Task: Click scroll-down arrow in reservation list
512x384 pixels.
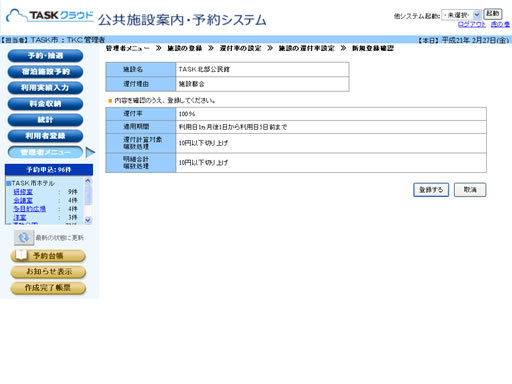Action: 88,220
